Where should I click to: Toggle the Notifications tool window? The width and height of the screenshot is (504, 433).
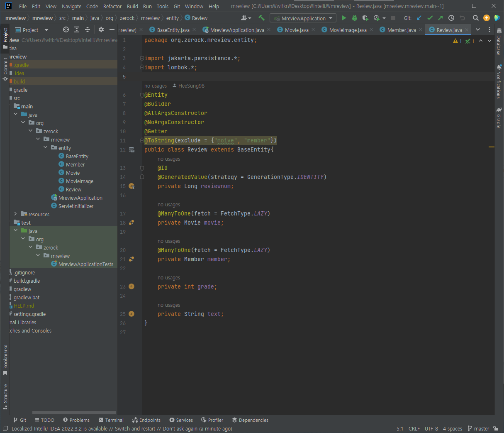pyautogui.click(x=499, y=81)
